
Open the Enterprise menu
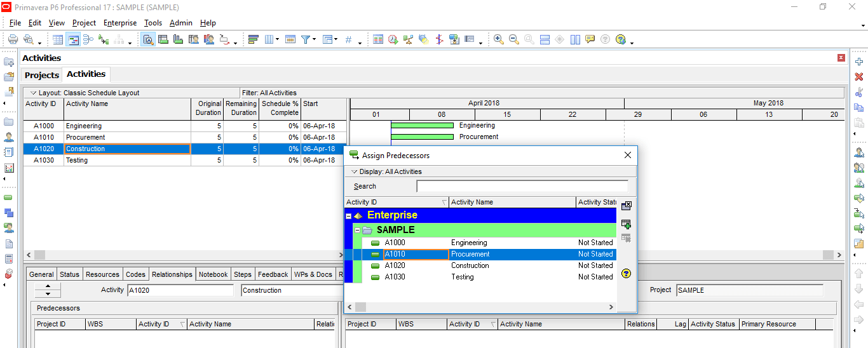[120, 23]
